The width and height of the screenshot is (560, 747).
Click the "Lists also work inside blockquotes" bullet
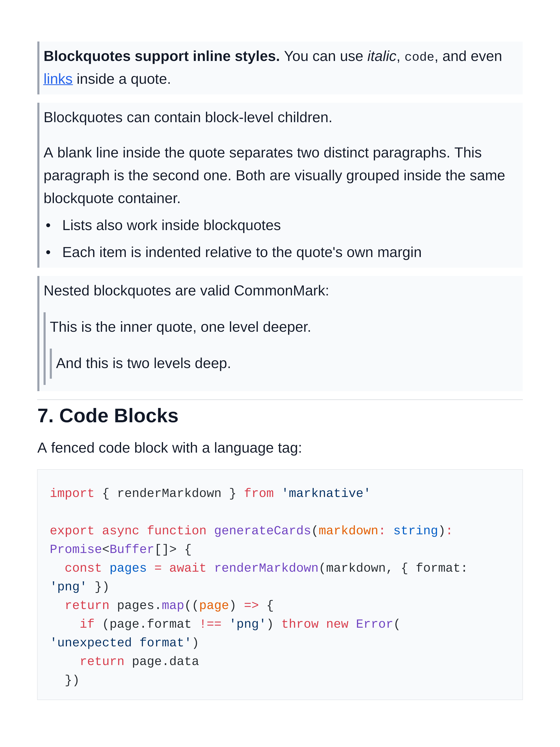pos(171,226)
